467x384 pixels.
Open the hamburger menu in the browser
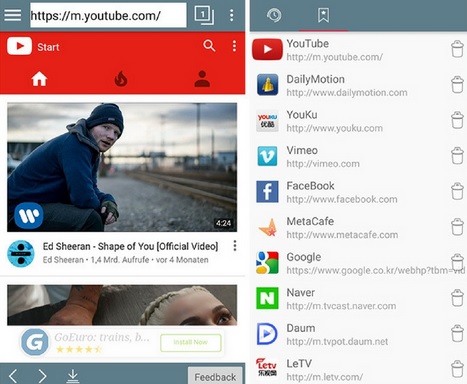click(x=13, y=15)
